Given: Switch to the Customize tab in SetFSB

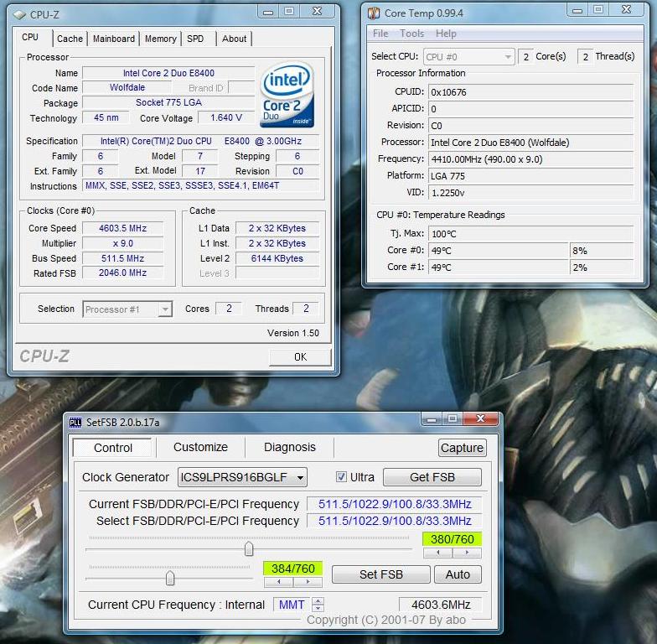Looking at the screenshot, I should [x=201, y=447].
